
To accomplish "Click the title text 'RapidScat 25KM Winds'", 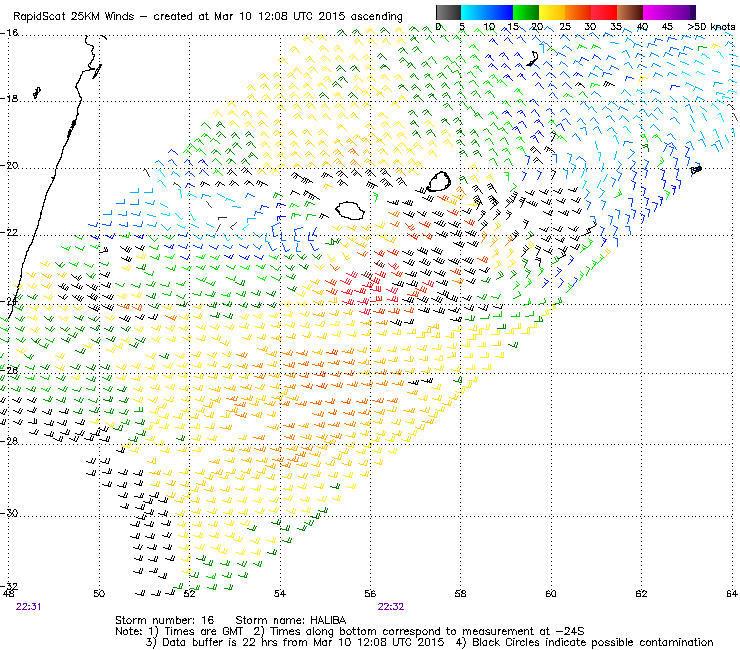I will click(x=74, y=17).
